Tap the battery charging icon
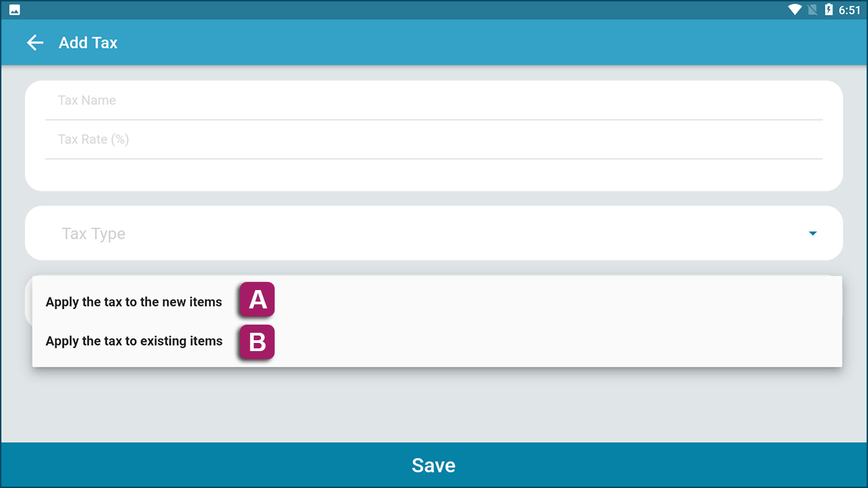The height and width of the screenshot is (488, 868). click(828, 9)
